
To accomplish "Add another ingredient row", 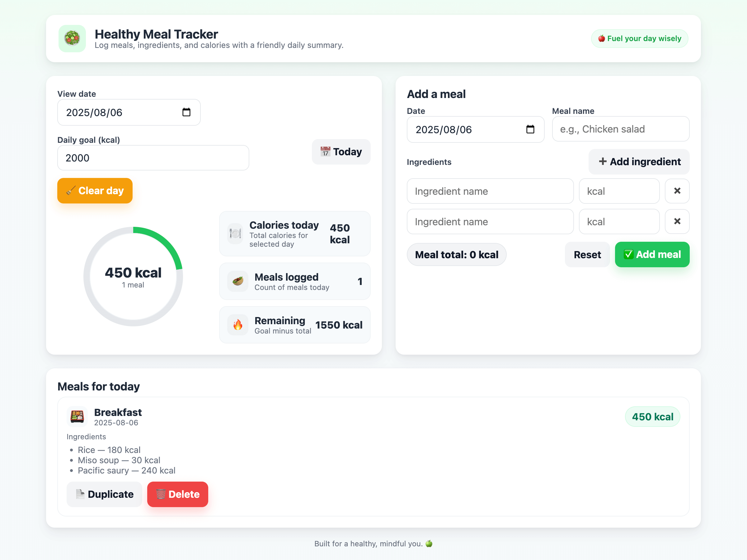I will pos(639,162).
